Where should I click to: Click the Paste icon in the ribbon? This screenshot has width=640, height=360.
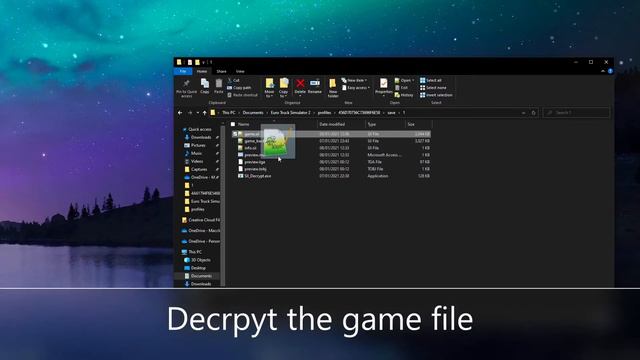pyautogui.click(x=219, y=84)
